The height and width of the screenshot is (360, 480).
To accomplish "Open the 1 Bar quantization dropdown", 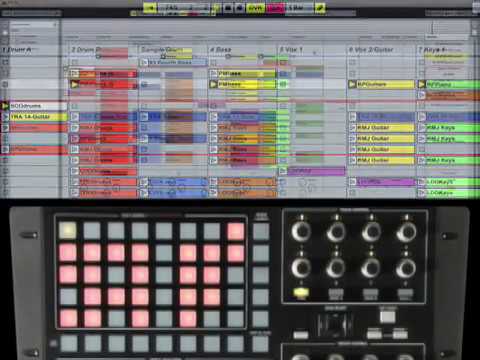I will 300,8.
